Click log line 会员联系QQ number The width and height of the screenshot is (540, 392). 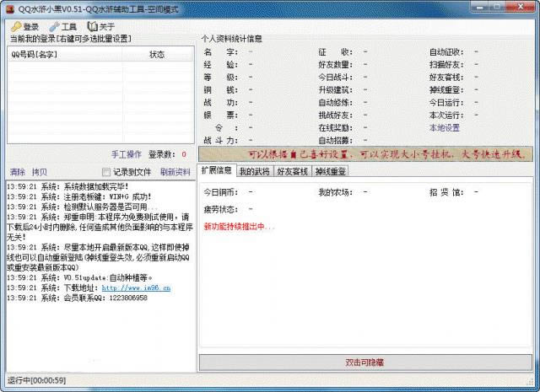(x=77, y=298)
